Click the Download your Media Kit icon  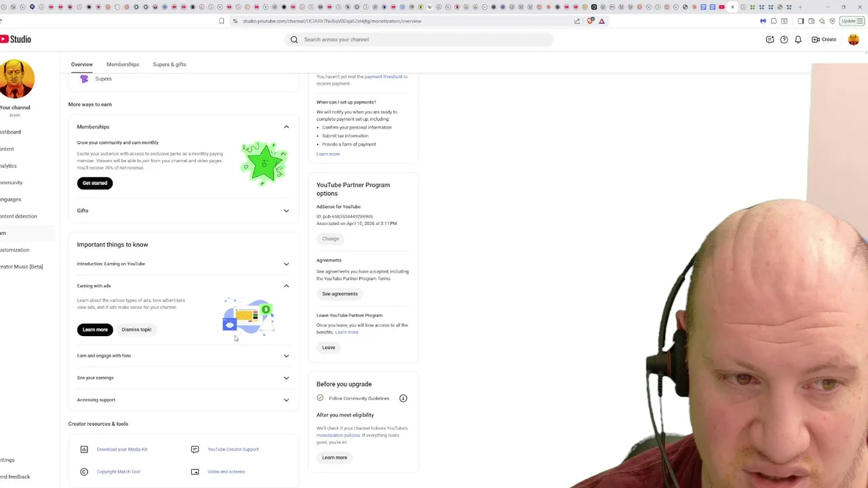pos(84,449)
